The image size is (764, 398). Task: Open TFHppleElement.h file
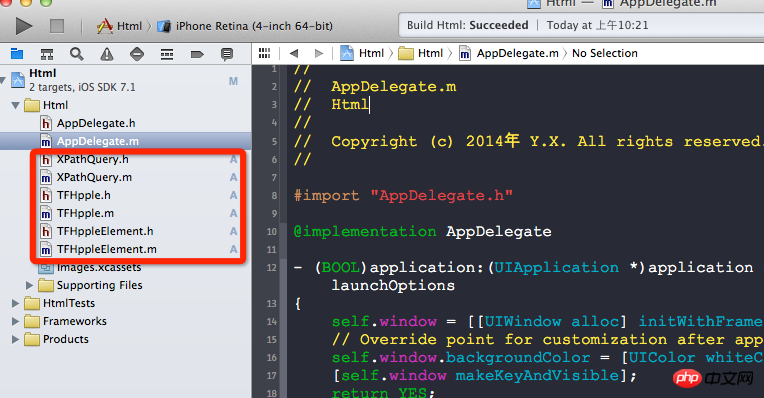[97, 231]
